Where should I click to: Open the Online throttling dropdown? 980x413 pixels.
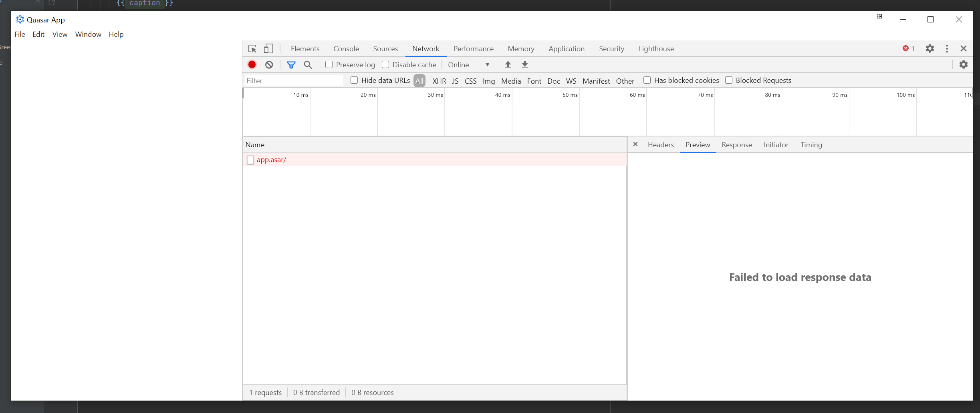pyautogui.click(x=468, y=64)
